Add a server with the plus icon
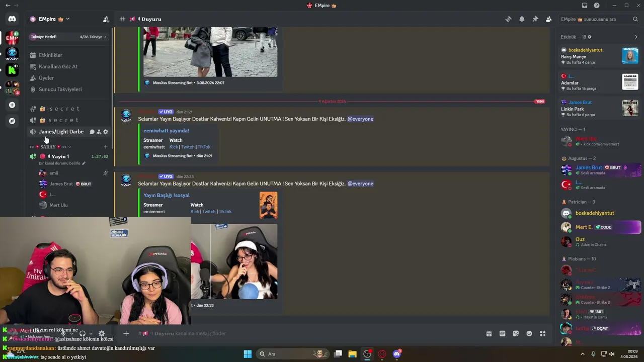644x362 pixels. [12, 105]
